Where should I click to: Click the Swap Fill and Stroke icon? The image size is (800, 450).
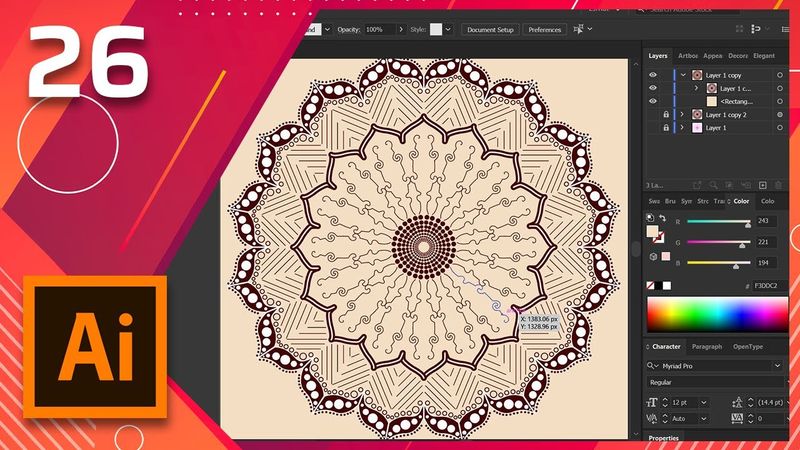[x=662, y=218]
